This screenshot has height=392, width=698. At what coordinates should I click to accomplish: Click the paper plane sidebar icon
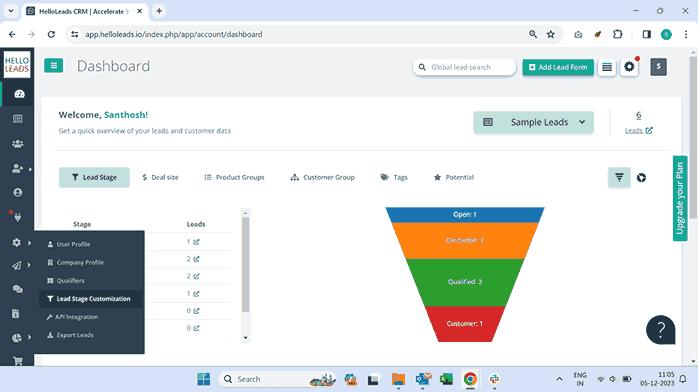(x=16, y=266)
